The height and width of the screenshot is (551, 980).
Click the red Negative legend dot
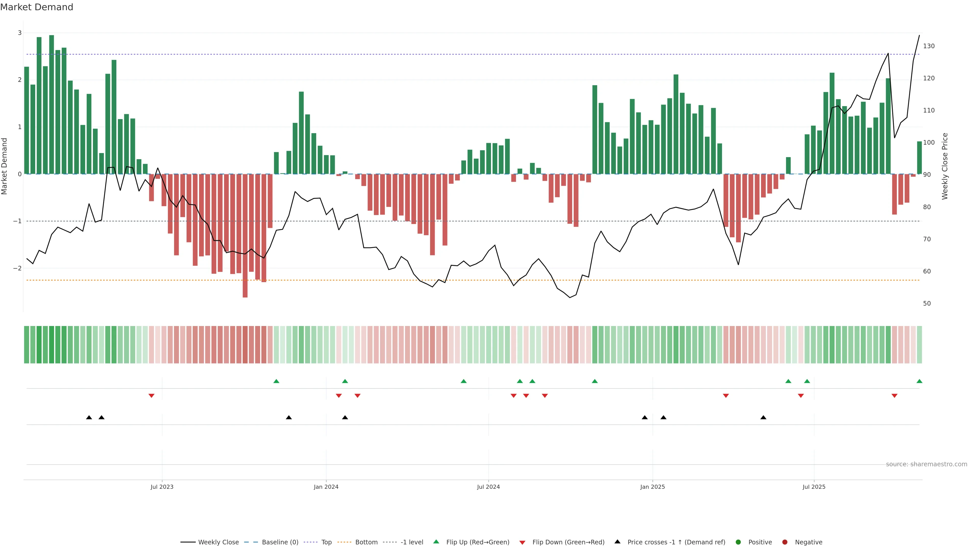pyautogui.click(x=785, y=542)
